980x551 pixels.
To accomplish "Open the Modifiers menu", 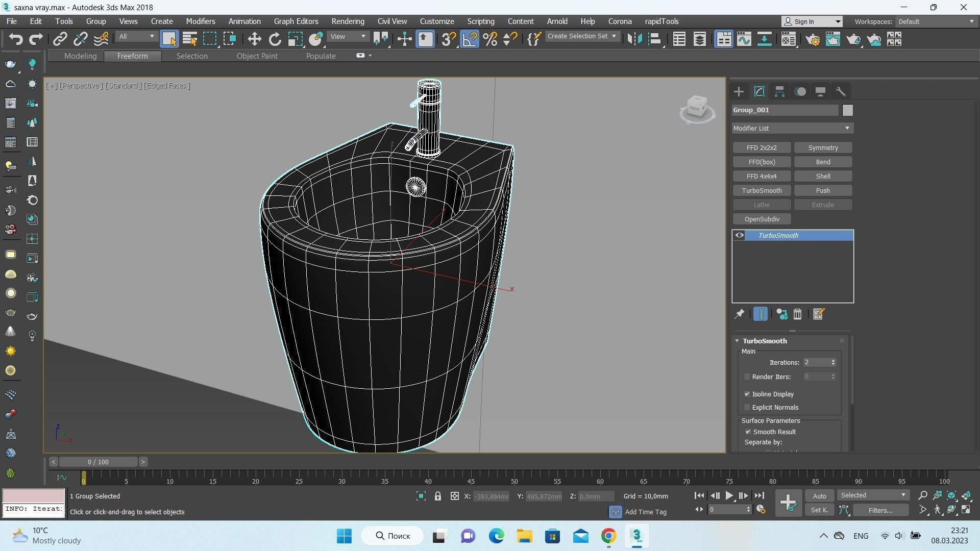I will click(x=200, y=21).
